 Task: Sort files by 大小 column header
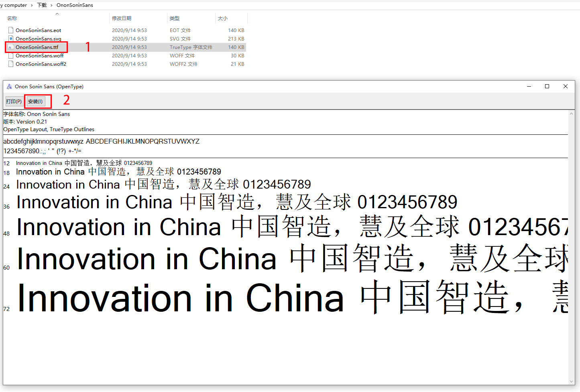click(223, 18)
